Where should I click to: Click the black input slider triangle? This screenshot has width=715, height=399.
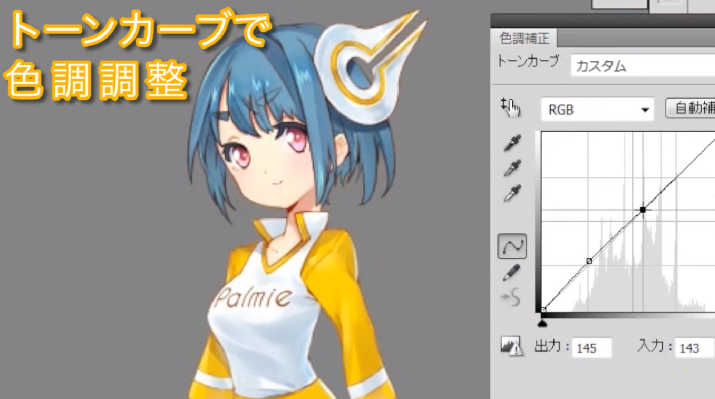click(542, 323)
